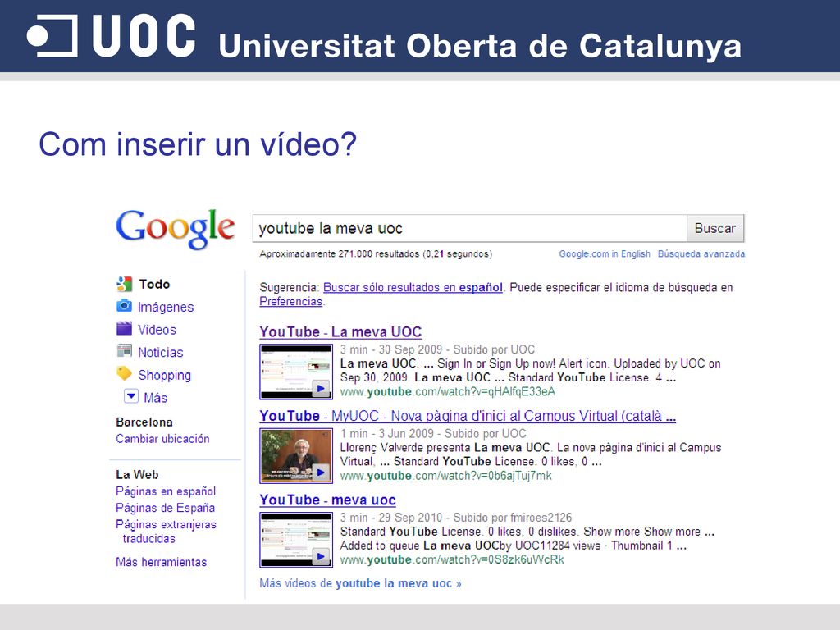Open Búsqueda avanzada link
840x630 pixels.
click(701, 254)
